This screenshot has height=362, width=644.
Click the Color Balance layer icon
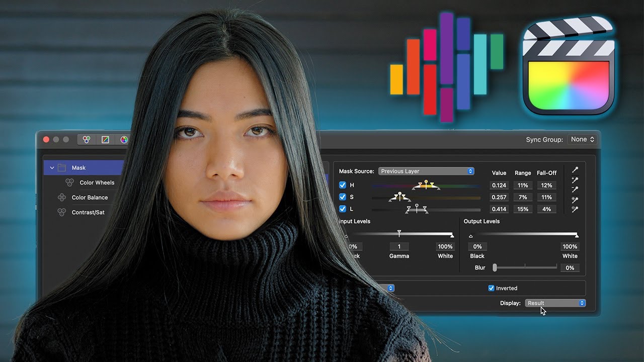tap(62, 198)
